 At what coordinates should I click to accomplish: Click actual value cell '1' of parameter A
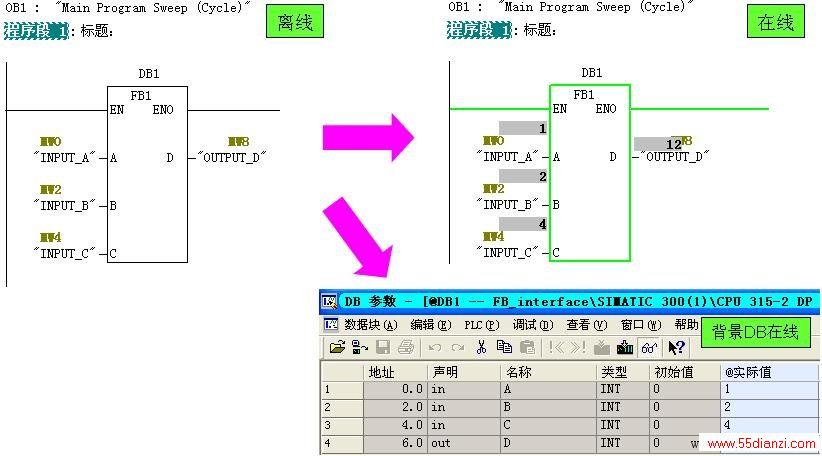(770, 389)
